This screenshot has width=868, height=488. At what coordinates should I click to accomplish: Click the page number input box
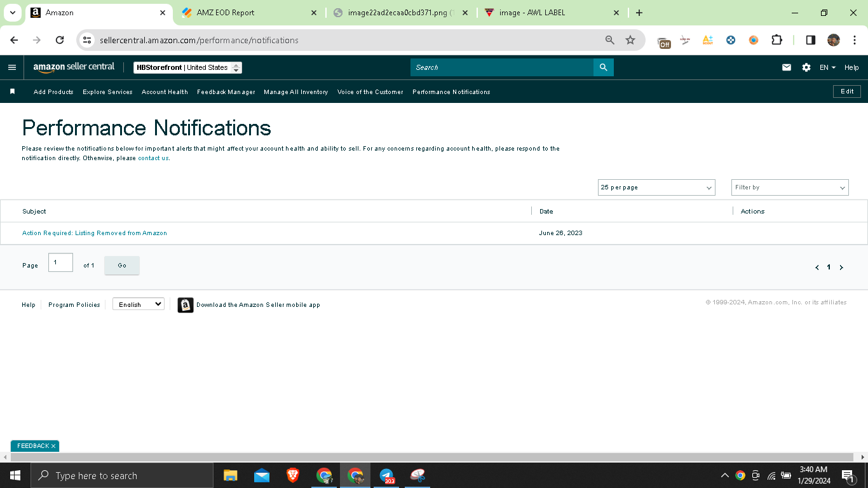[x=60, y=262]
